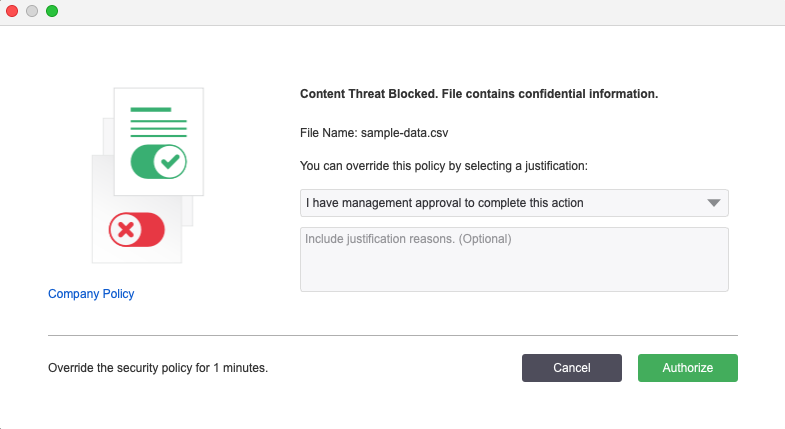This screenshot has height=429, width=785.
Task: Close the dialog with the red window button
Action: click(x=12, y=11)
